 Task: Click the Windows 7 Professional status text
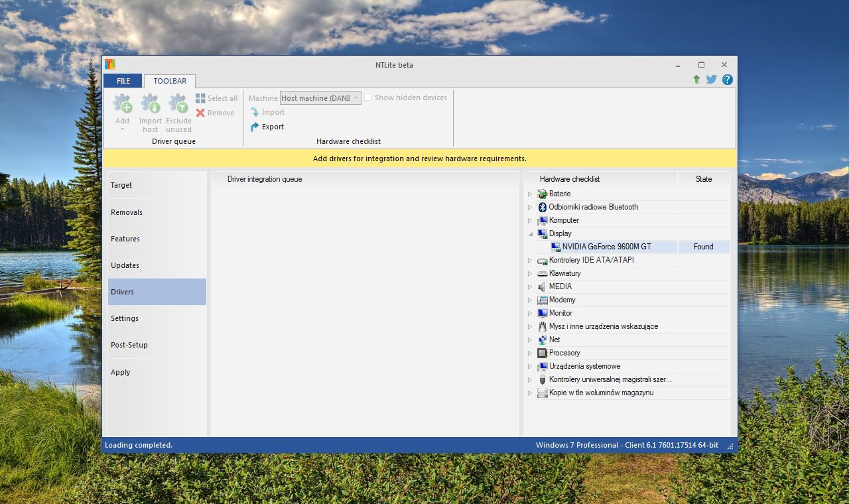click(627, 445)
